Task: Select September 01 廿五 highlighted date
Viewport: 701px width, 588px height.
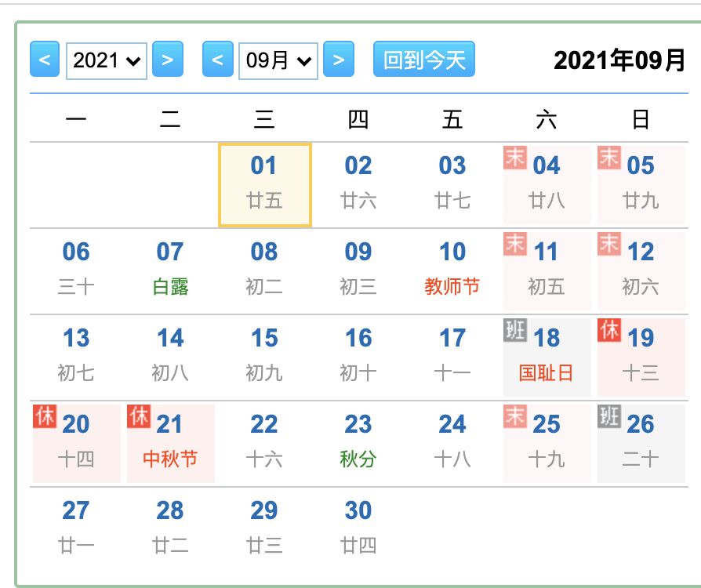Action: (x=265, y=185)
